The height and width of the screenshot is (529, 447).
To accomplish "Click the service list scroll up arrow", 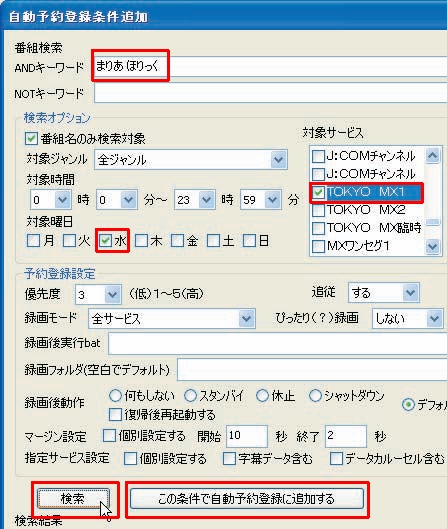I will [433, 156].
